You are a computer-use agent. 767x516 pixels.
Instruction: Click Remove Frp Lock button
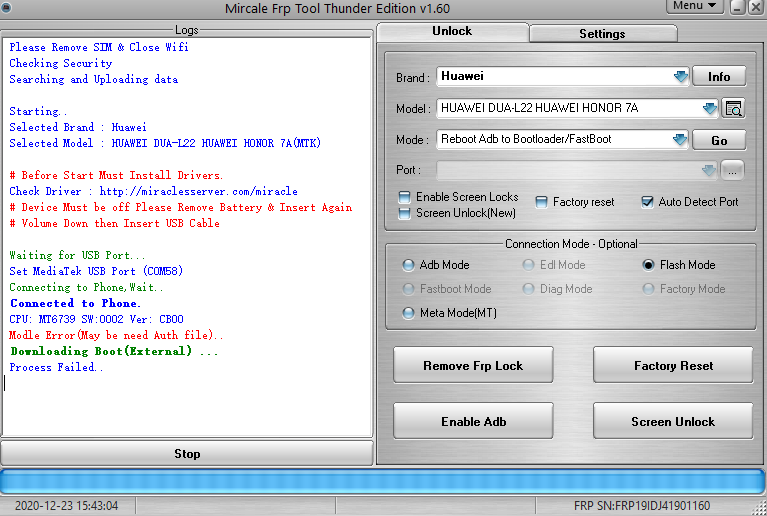473,365
